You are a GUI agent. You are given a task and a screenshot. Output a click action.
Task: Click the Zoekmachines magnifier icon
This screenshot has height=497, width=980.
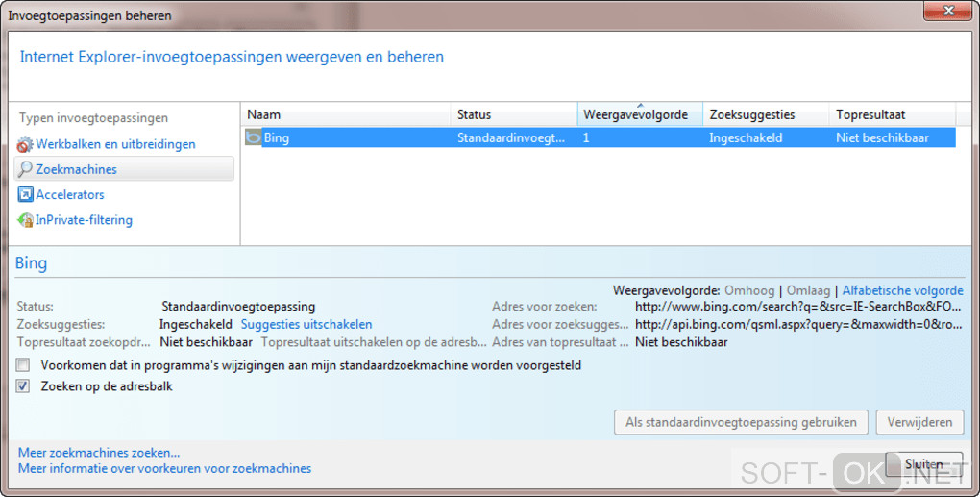tap(25, 169)
